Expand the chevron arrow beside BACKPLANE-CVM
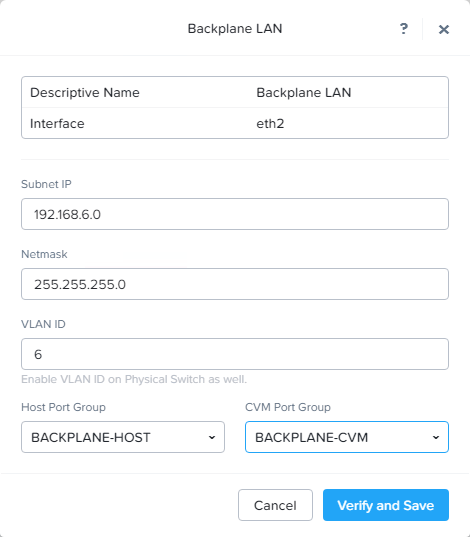 [436, 437]
